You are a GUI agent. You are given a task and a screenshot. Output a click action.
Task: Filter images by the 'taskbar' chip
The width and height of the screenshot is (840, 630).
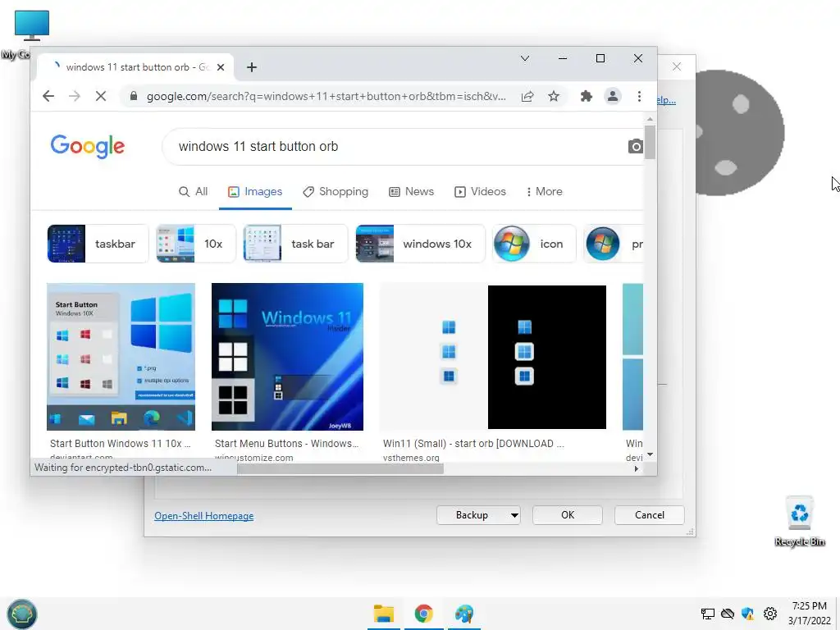(x=98, y=244)
